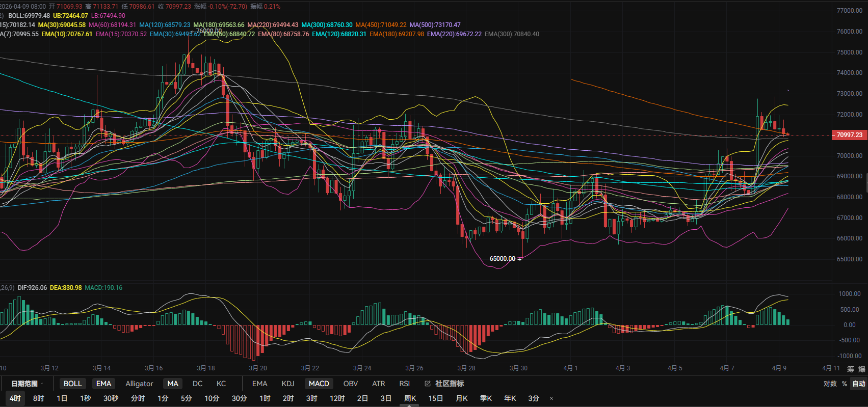The height and width of the screenshot is (407, 868).
Task: Turn on the RSI indicator
Action: pyautogui.click(x=404, y=384)
